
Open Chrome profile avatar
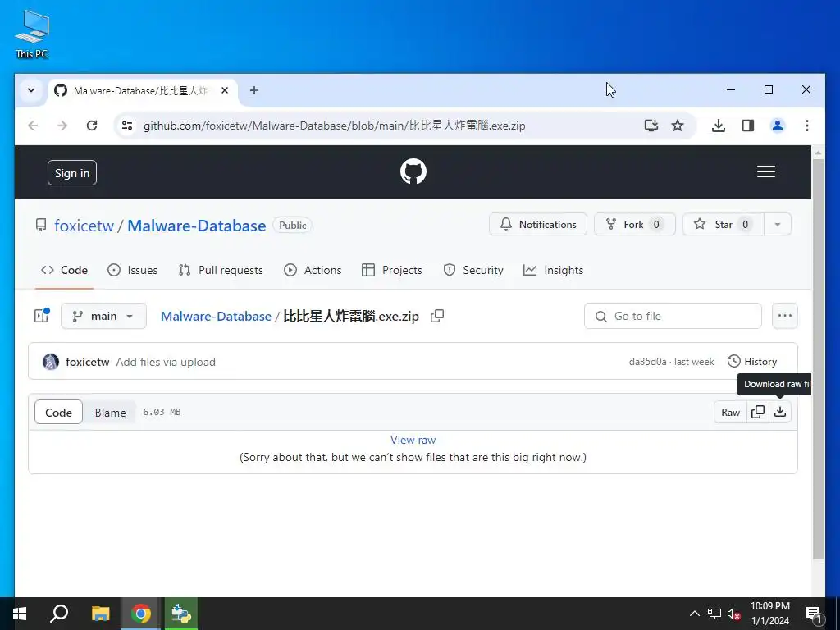point(778,126)
